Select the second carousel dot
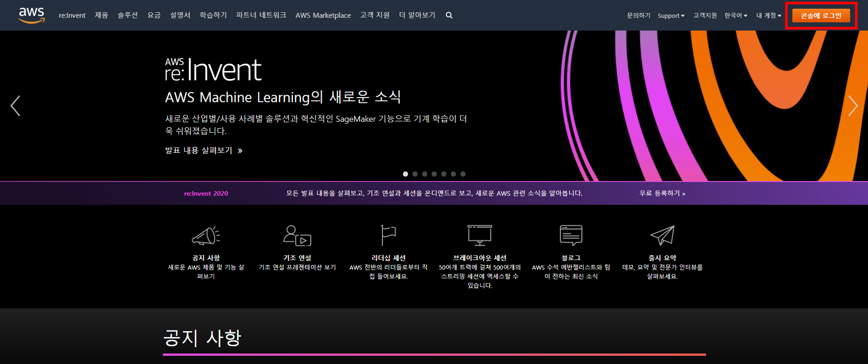This screenshot has width=868, height=364. tap(415, 174)
